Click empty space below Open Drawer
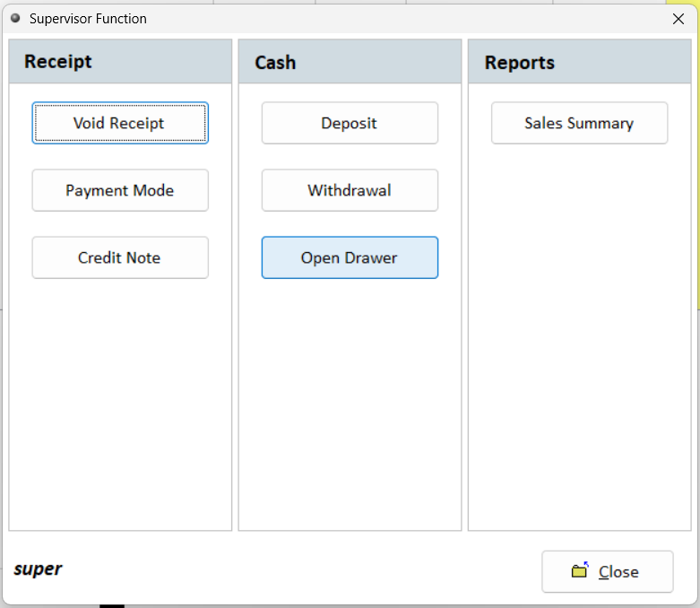The width and height of the screenshot is (700, 608). [x=350, y=404]
